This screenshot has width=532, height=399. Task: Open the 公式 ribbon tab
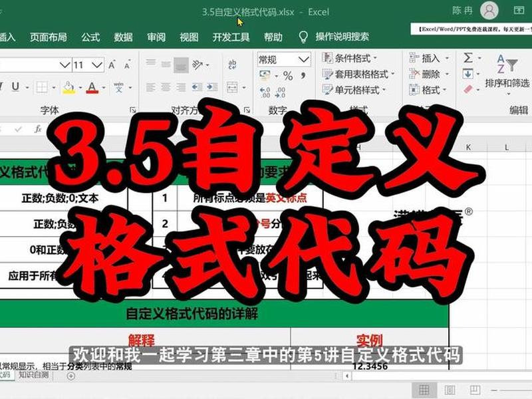pyautogui.click(x=90, y=37)
